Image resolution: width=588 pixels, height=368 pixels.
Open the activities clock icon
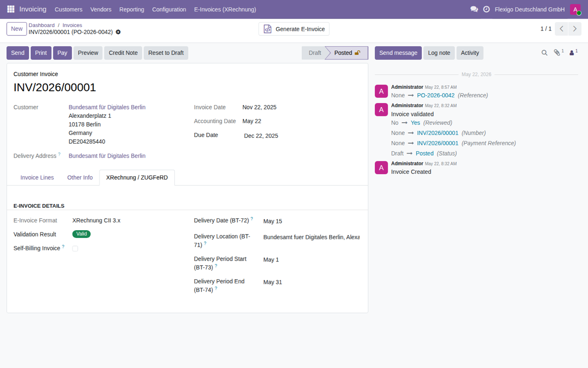486,9
